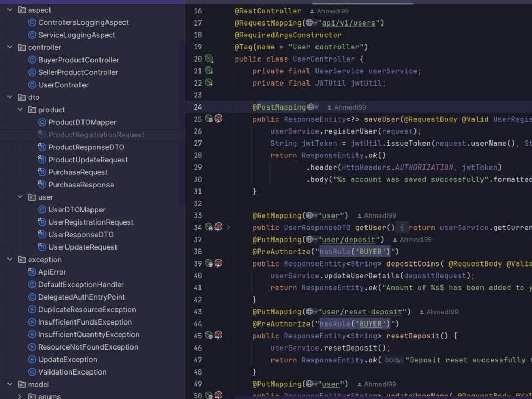The width and height of the screenshot is (532, 399).
Task: Click endpoint gutter icon on line 45
Action: 209,336
